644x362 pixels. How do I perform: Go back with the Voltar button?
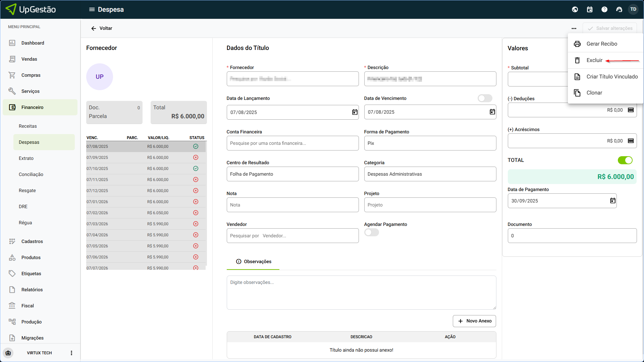point(102,28)
